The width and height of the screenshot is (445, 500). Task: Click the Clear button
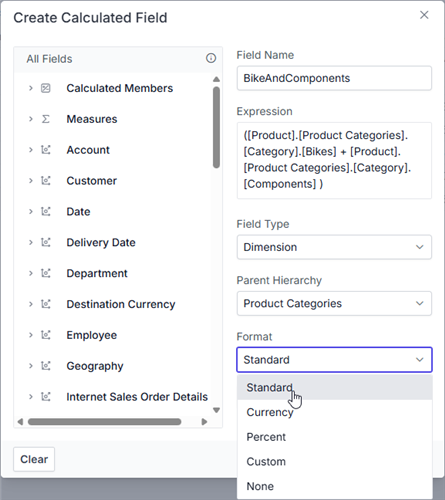coord(34,459)
